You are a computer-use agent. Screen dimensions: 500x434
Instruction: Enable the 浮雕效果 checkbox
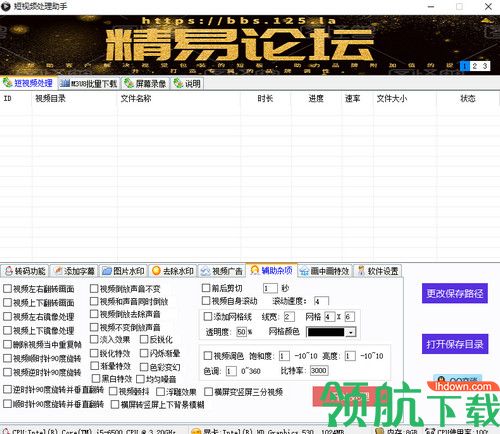[x=160, y=392]
